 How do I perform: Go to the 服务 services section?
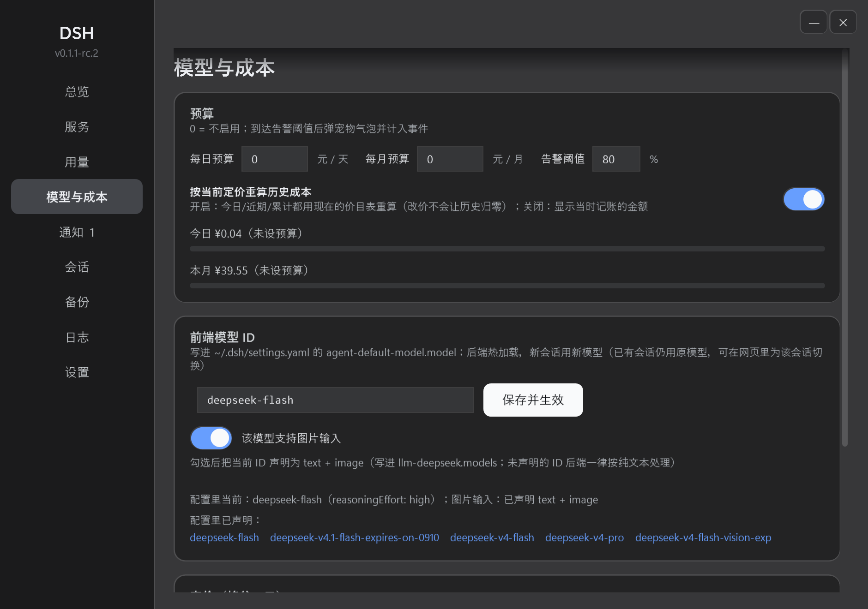[77, 127]
